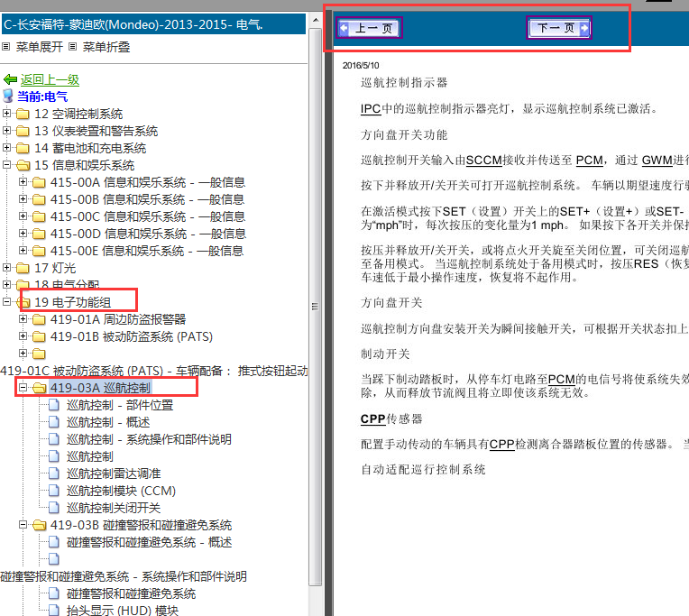Open 碰撞警报和碰撞避免系统 - 概述 page
The image size is (689, 616).
click(149, 542)
